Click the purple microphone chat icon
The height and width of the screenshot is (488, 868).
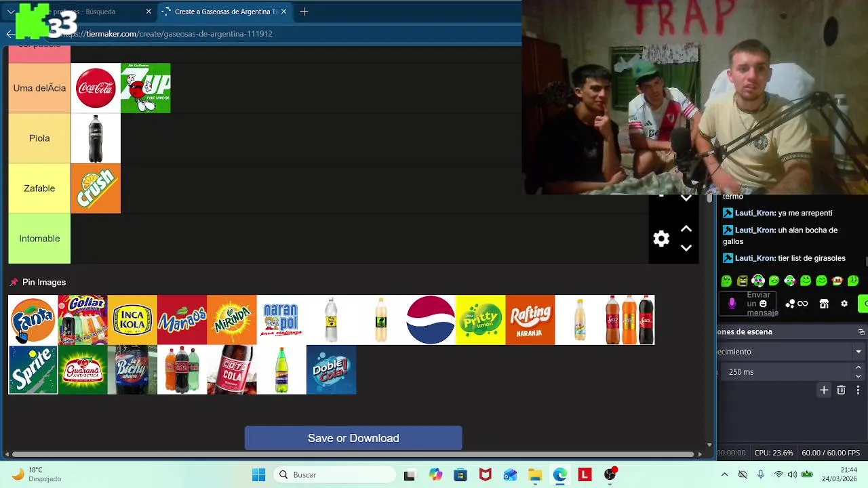click(732, 304)
